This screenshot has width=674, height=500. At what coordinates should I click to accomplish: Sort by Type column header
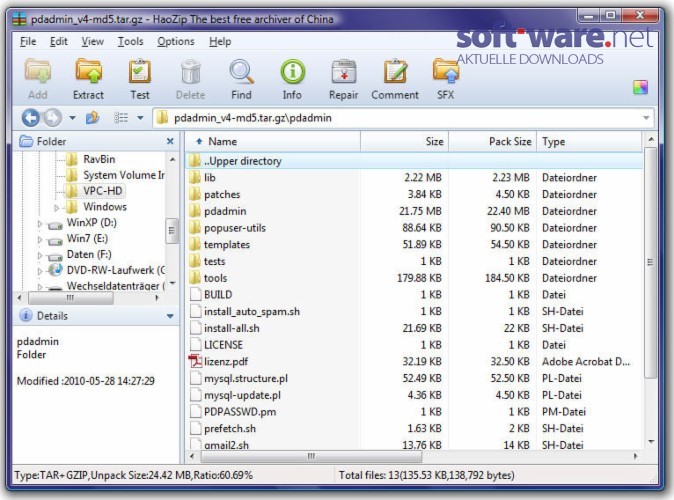pos(589,141)
